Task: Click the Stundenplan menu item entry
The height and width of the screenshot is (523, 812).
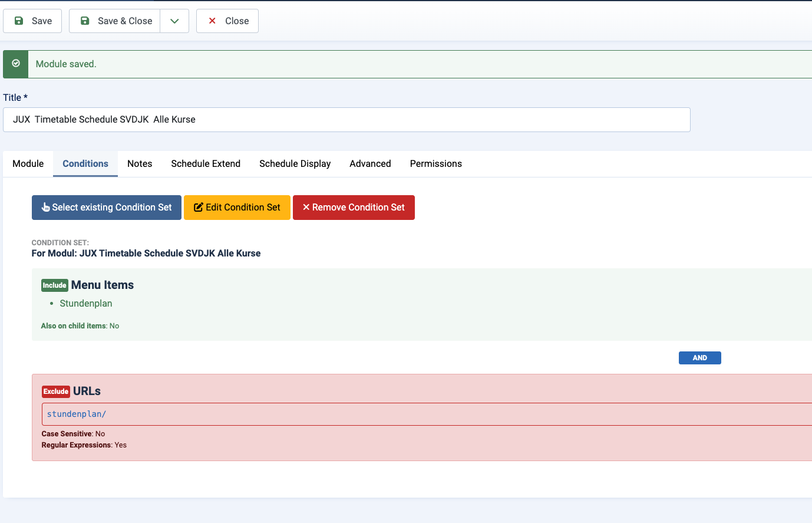Action: pos(86,303)
